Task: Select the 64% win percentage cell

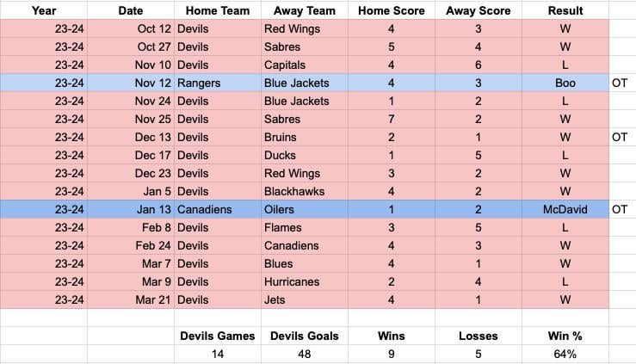Action: click(x=565, y=354)
